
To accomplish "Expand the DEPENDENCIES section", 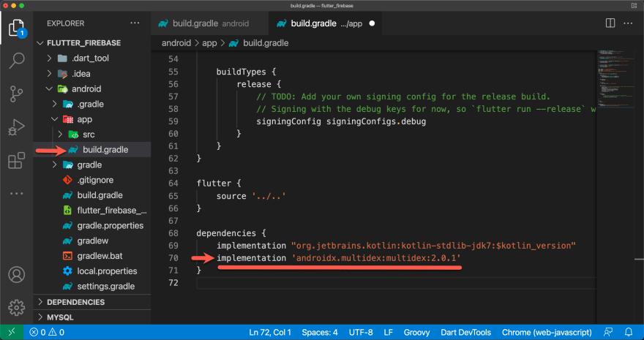I will pyautogui.click(x=92, y=302).
